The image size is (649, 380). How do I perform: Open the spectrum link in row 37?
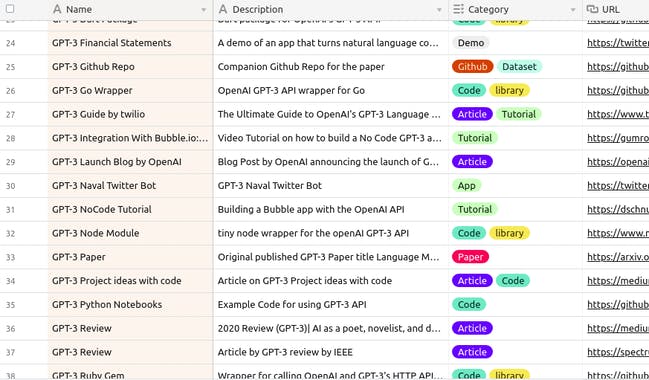click(x=618, y=352)
